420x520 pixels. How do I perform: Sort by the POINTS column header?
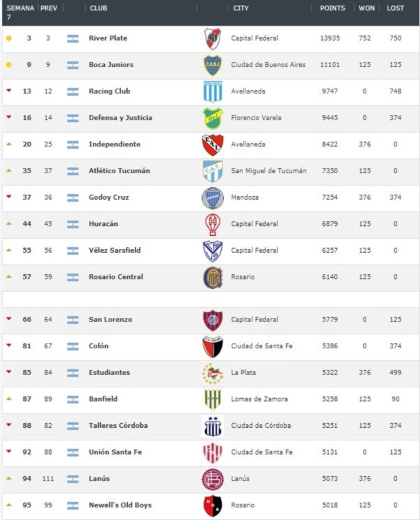click(x=333, y=8)
